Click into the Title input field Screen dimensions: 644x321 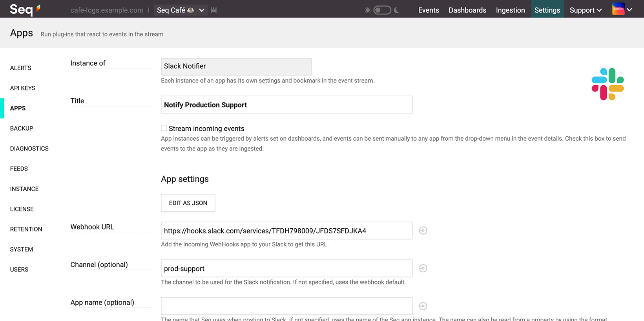pyautogui.click(x=286, y=105)
